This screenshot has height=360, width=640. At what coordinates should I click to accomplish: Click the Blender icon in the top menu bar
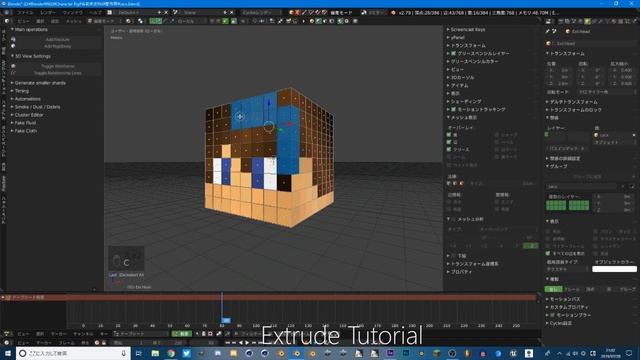point(7,12)
